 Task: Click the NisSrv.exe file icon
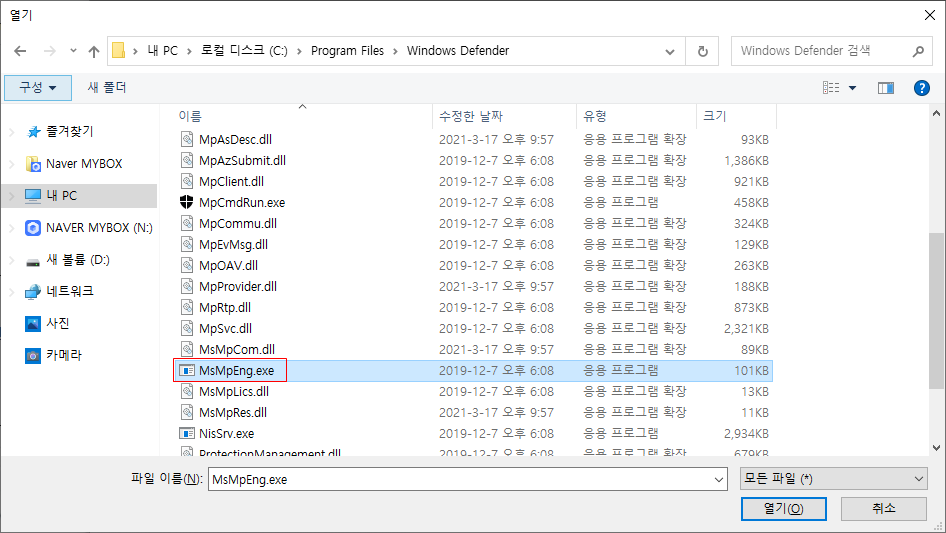tap(187, 433)
